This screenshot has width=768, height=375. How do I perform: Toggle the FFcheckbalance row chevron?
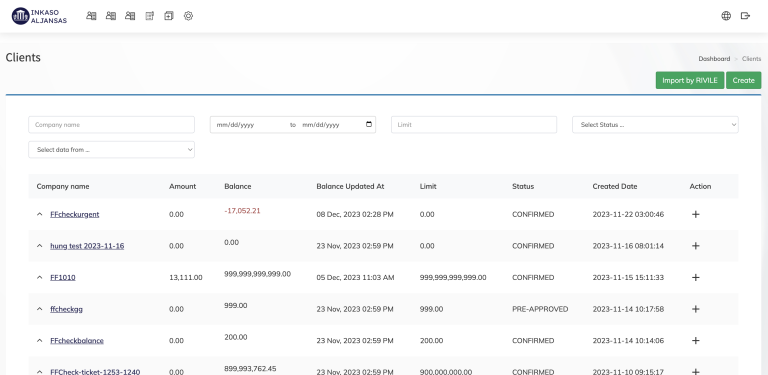[40, 341]
